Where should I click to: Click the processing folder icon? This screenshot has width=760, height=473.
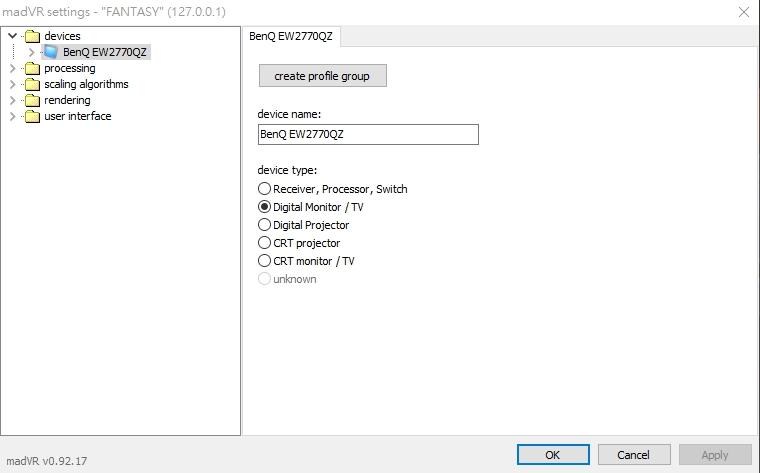32,68
